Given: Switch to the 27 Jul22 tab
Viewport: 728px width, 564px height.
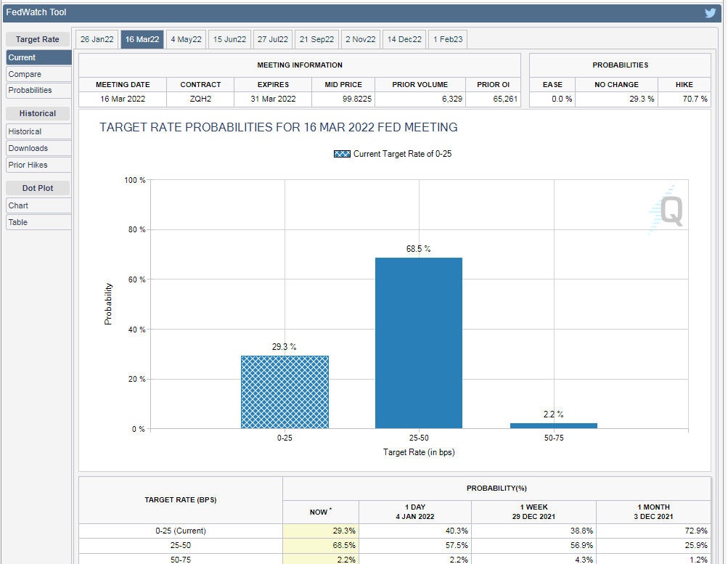Looking at the screenshot, I should click(273, 39).
